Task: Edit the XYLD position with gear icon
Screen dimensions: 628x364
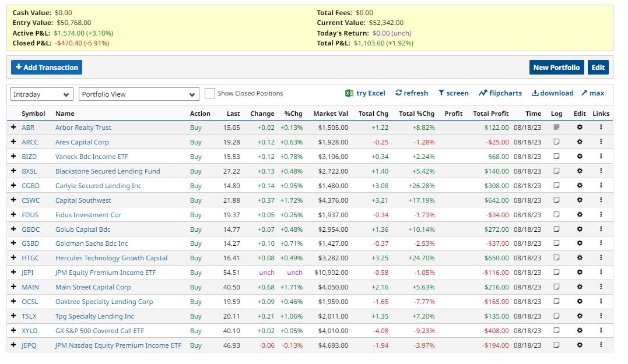Action: click(x=580, y=330)
